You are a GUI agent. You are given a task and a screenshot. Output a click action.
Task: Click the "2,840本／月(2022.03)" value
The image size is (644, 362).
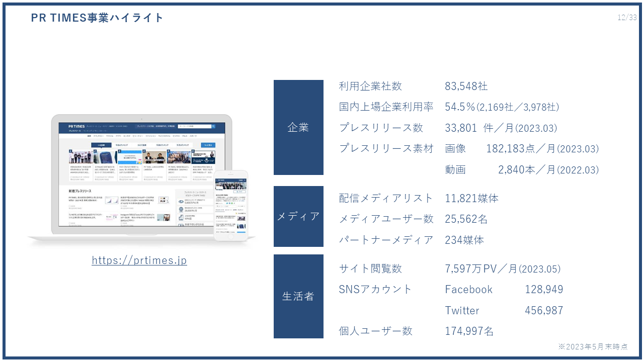[x=549, y=170]
